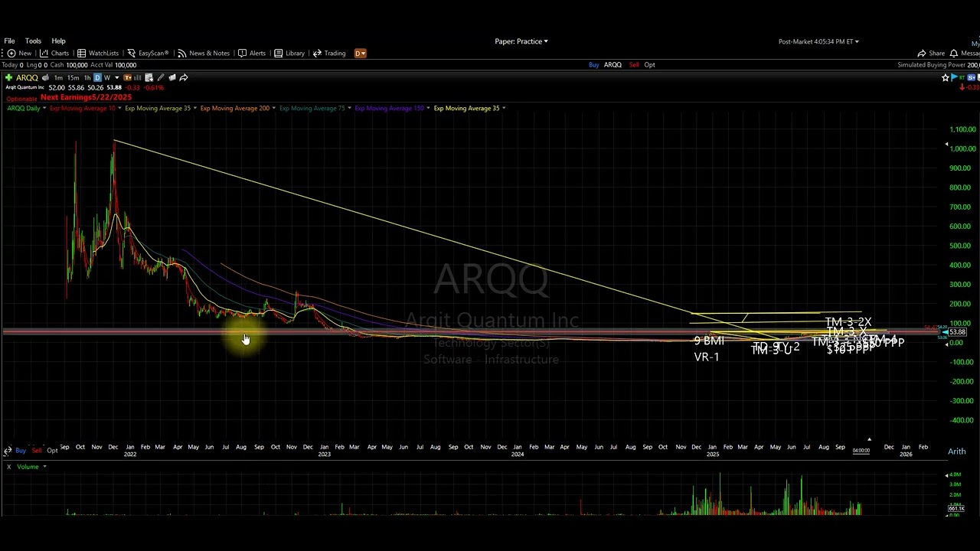
Task: Open the File menu
Action: [9, 41]
